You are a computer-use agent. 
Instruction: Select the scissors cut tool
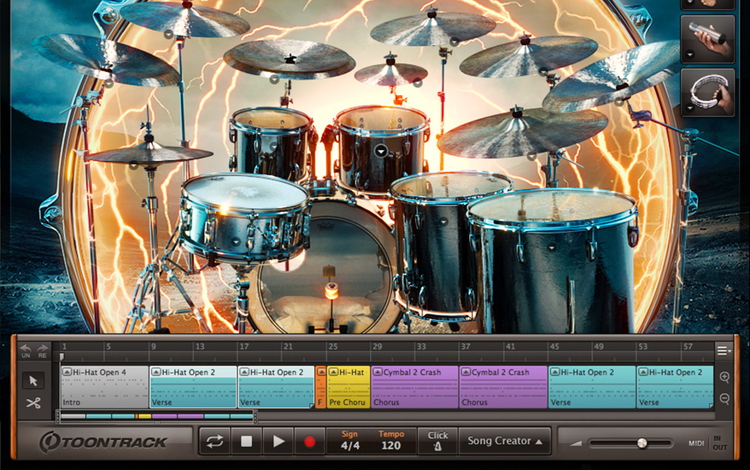[x=33, y=403]
